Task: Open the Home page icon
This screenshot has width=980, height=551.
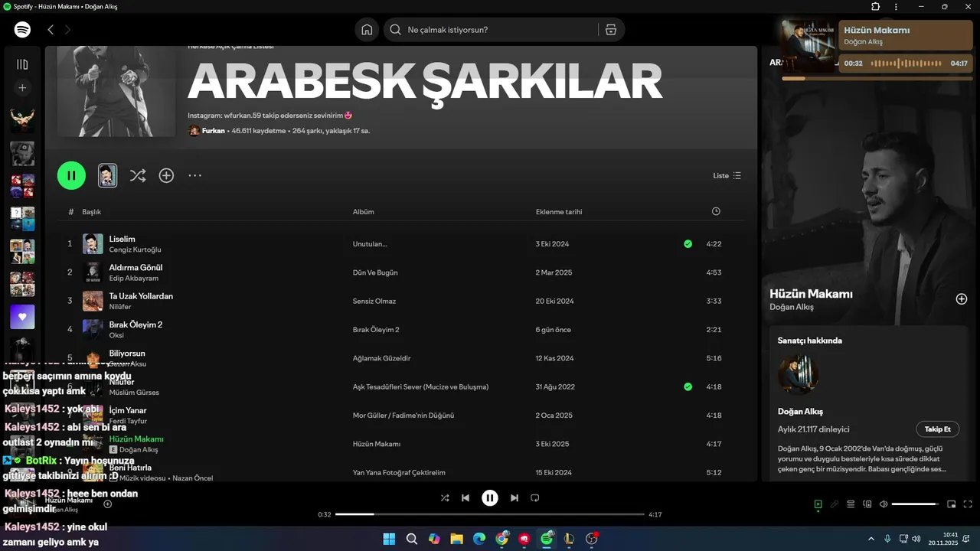Action: pos(367,30)
